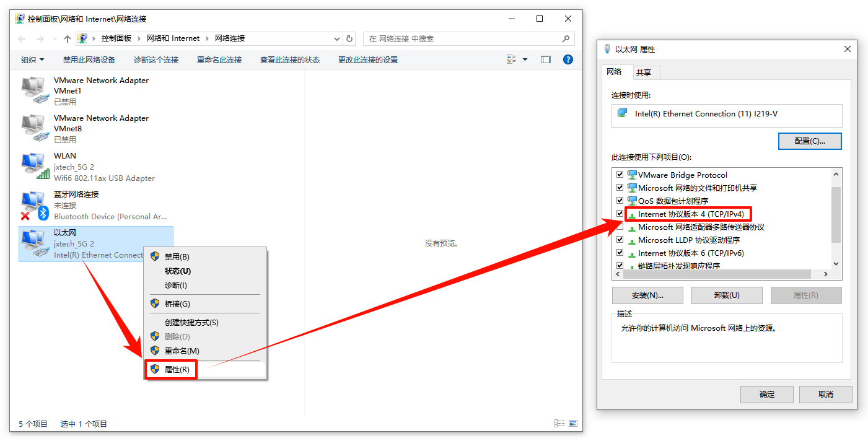Switch to the 共享 tab
This screenshot has width=868, height=441.
(644, 72)
